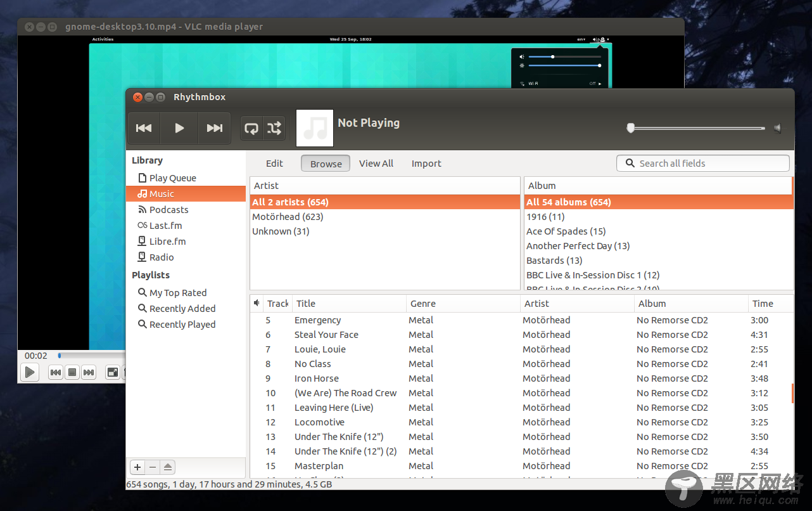
Task: Click the speaker icon in the track list header
Action: point(256,303)
